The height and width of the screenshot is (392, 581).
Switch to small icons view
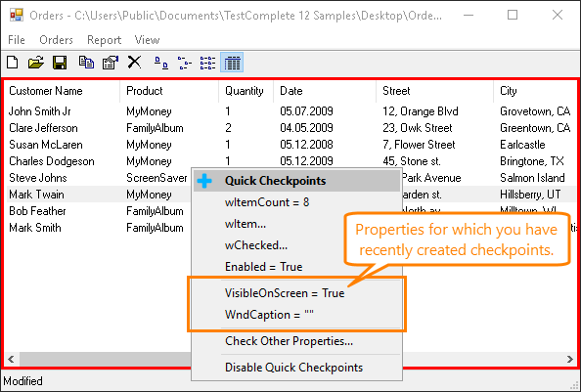tap(185, 63)
